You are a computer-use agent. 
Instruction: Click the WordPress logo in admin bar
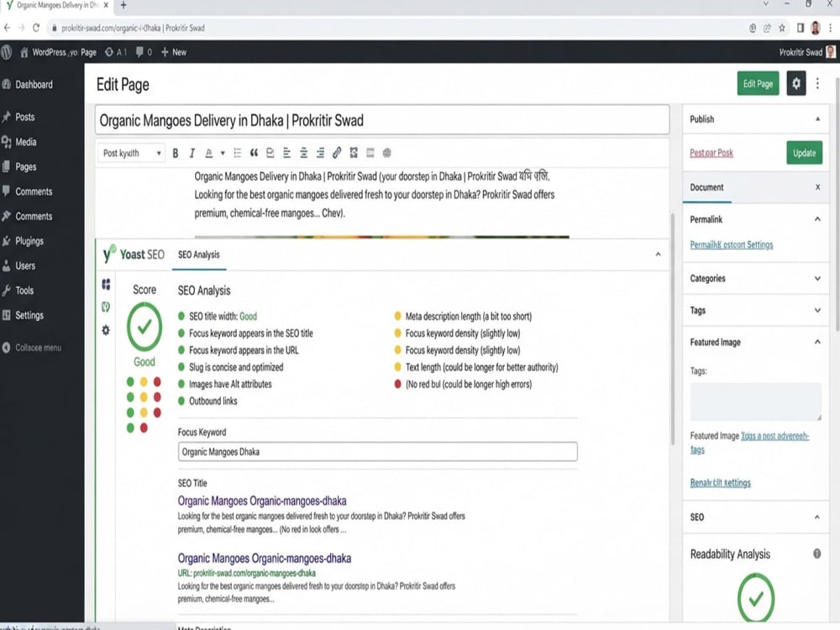pyautogui.click(x=7, y=52)
